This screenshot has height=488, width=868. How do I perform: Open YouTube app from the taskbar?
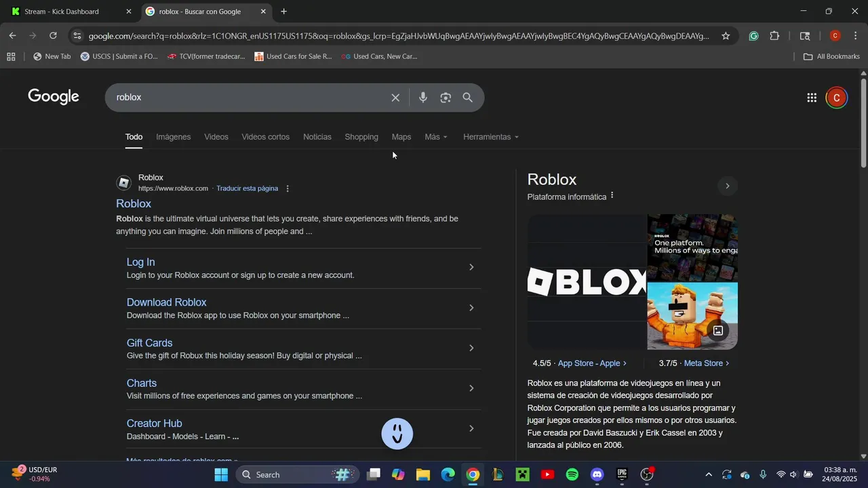[x=547, y=474]
